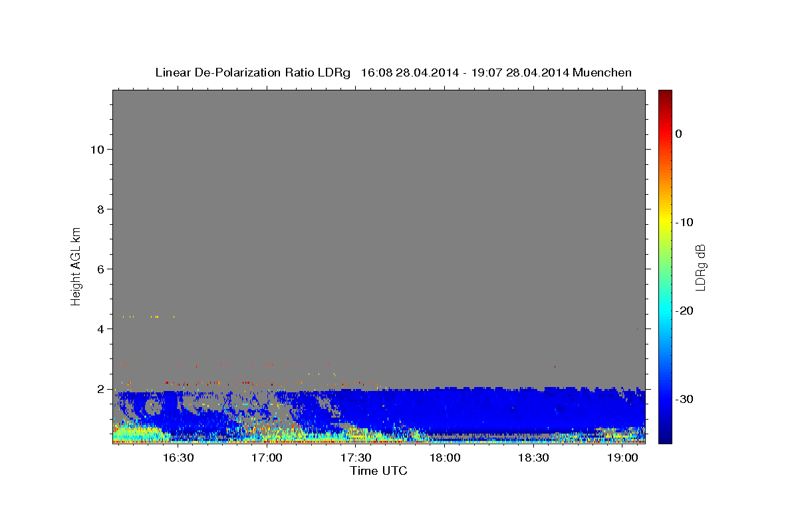Viewport: 798px width, 532px height.
Task: Click the colorbar value label -30
Action: pyautogui.click(x=685, y=399)
